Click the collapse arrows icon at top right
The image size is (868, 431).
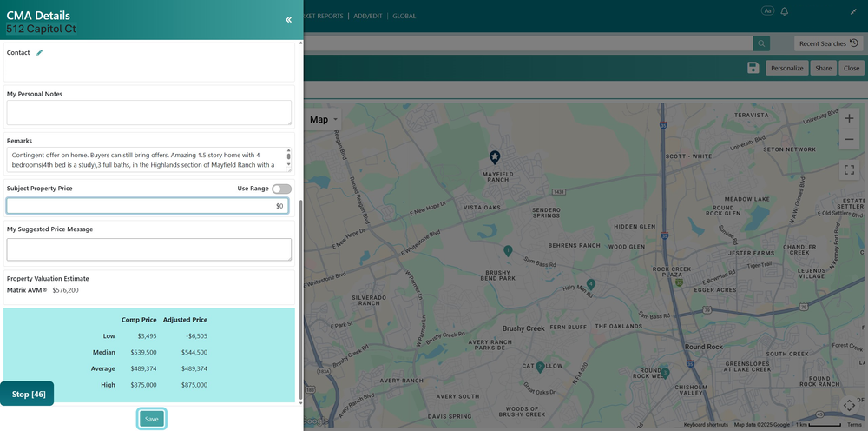(853, 11)
